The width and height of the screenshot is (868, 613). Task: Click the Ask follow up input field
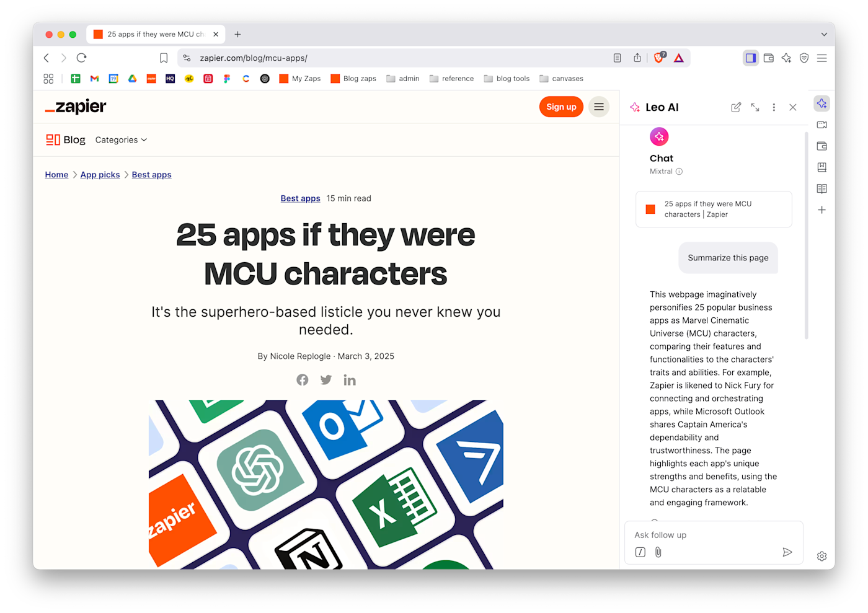click(x=713, y=535)
